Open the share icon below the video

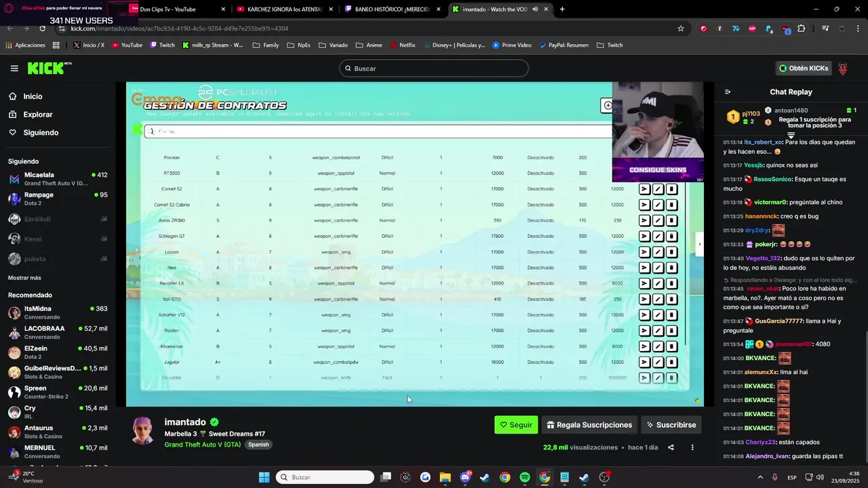click(671, 447)
